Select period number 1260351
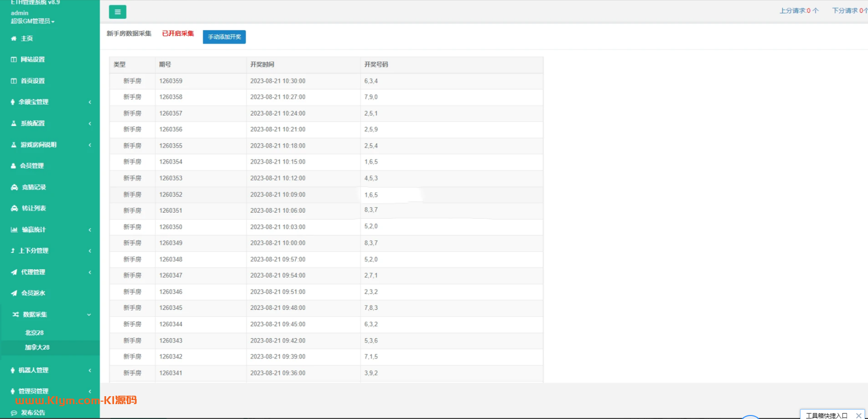Screen dimensions: 868x419 pyautogui.click(x=171, y=211)
